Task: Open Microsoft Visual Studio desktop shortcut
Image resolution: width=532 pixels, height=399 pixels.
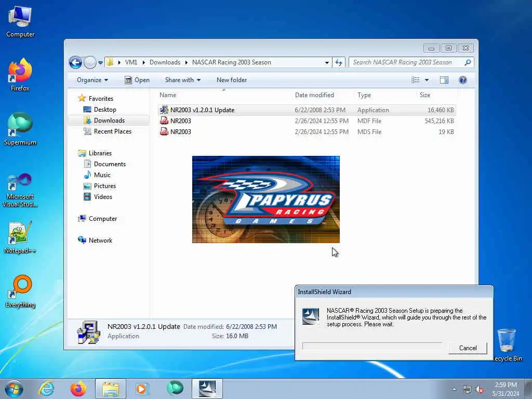Action: pyautogui.click(x=20, y=190)
